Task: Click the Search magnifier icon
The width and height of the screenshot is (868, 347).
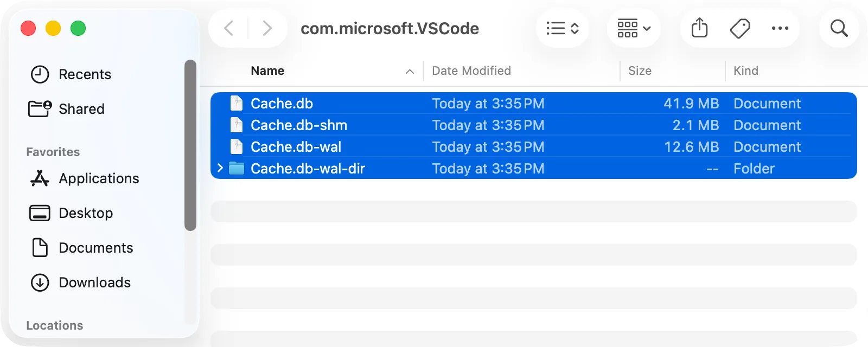Action: 839,28
